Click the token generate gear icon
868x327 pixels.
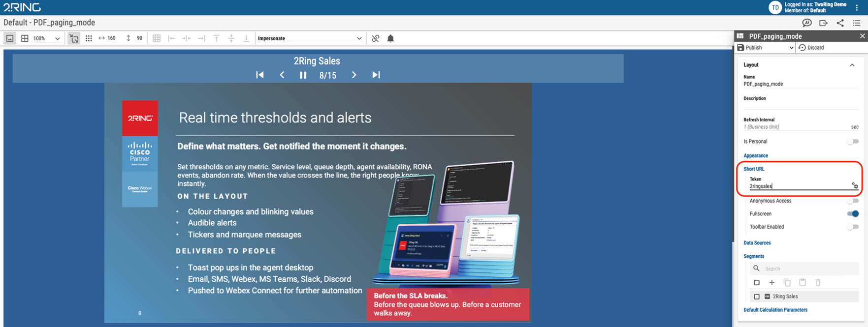pos(855,185)
